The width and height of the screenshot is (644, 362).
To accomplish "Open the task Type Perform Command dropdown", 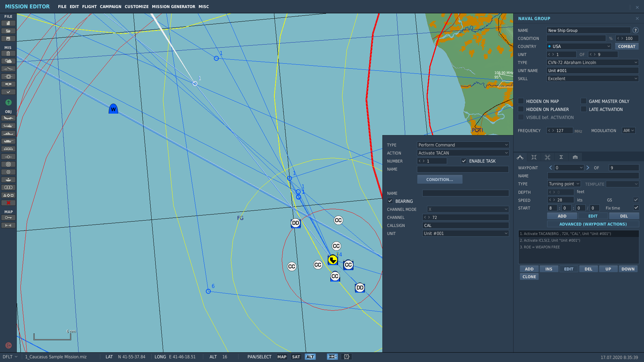I will [463, 145].
